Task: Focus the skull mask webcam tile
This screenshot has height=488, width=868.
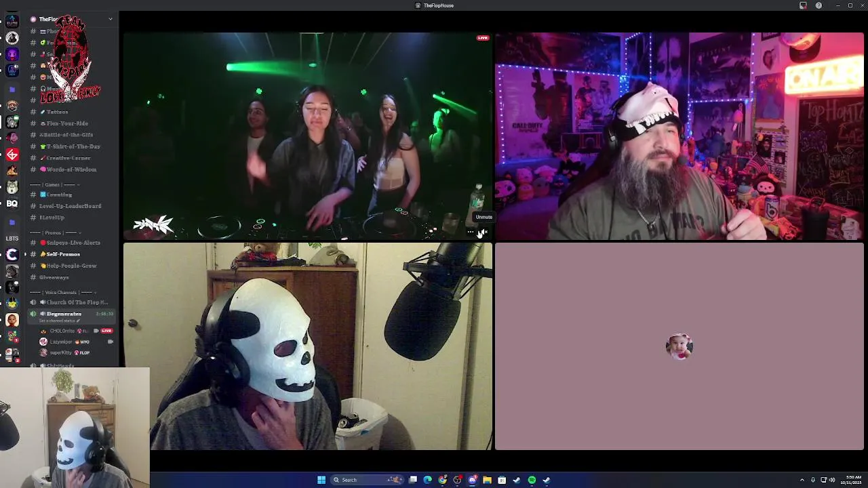Action: (x=307, y=346)
